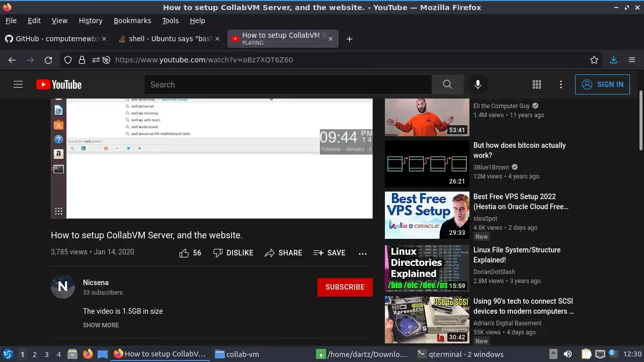
Task: Switch to virtual desktop 4
Action: [x=58, y=354]
